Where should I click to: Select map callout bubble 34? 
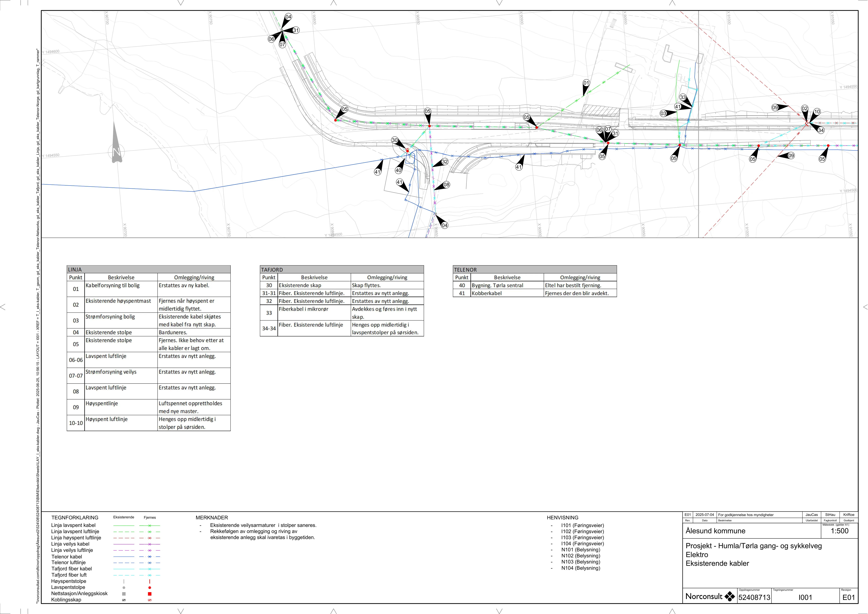(821, 130)
